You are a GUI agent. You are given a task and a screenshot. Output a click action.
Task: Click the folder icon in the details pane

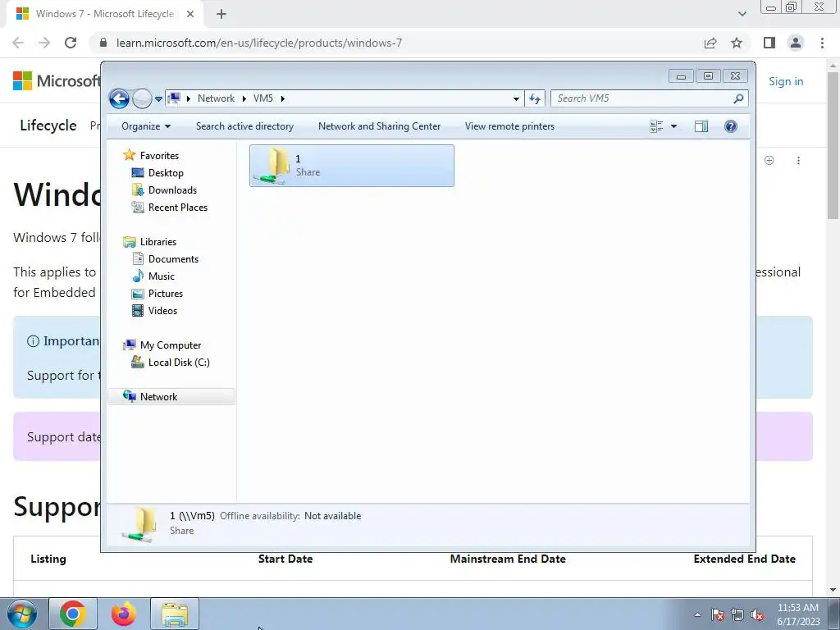139,524
